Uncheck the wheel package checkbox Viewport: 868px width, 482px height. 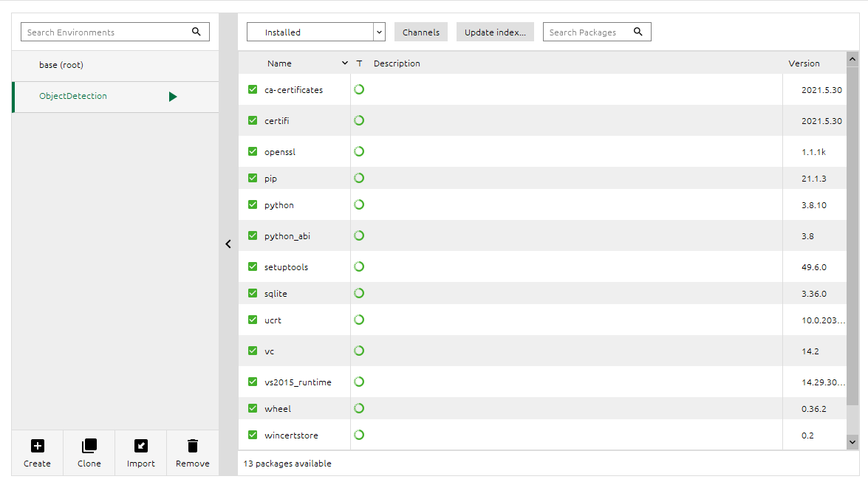point(253,408)
